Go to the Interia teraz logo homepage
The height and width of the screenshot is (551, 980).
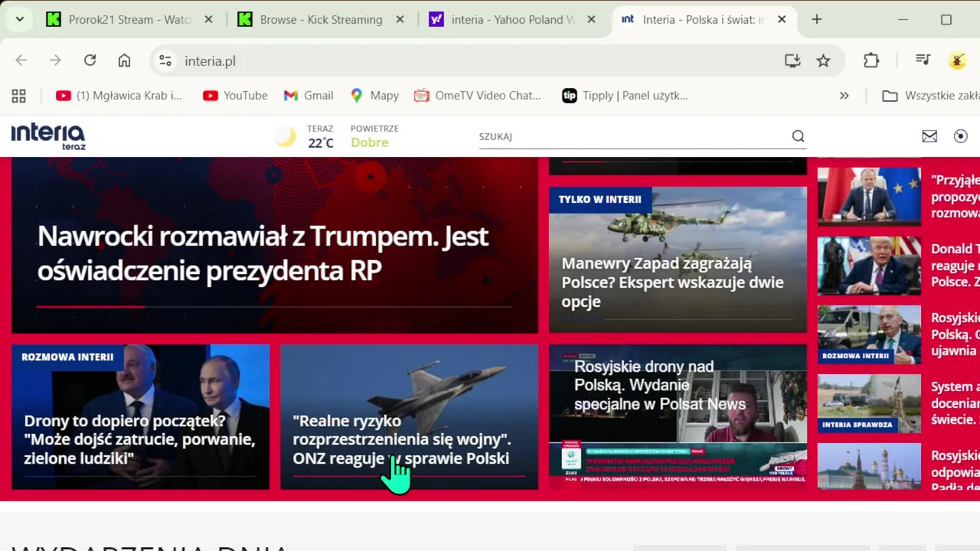pos(47,136)
